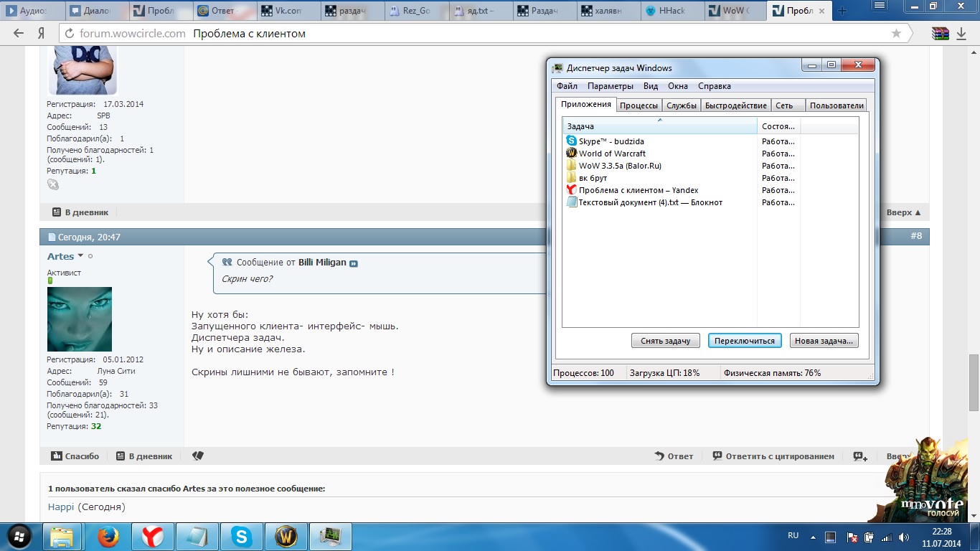Click Action Center flag tray icon
Screen dimensions: 980x551
(x=852, y=537)
